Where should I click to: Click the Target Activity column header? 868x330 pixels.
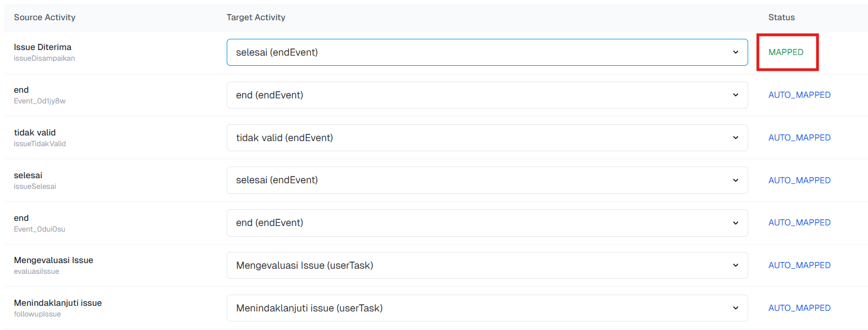(x=256, y=17)
